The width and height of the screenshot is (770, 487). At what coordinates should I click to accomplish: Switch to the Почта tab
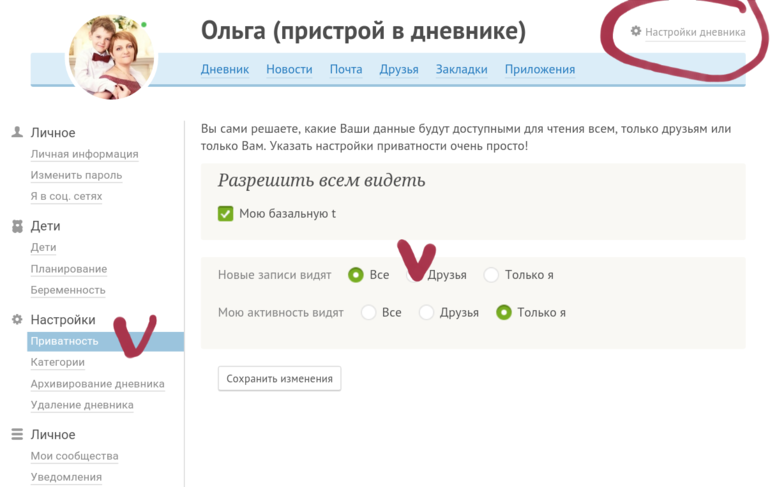click(x=346, y=69)
